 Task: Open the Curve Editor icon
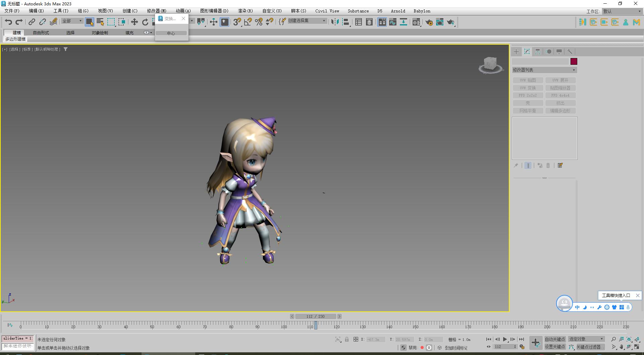(393, 22)
